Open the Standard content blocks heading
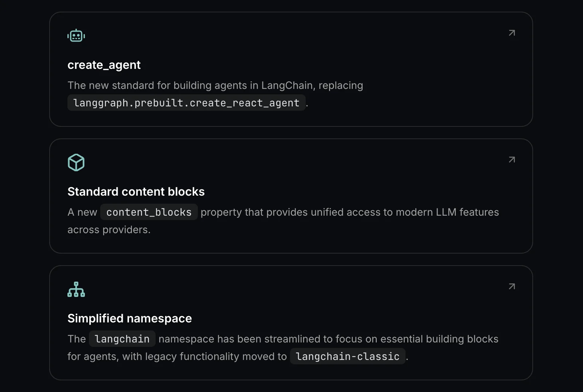The image size is (583, 392). 136,191
